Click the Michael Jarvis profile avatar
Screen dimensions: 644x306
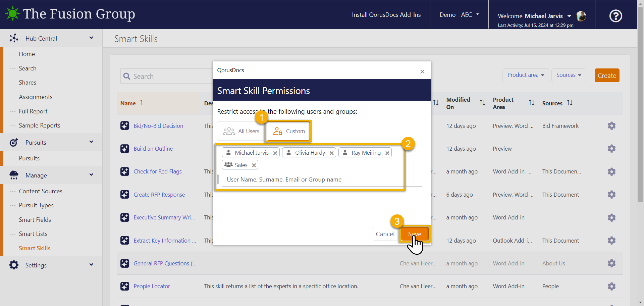tap(581, 16)
